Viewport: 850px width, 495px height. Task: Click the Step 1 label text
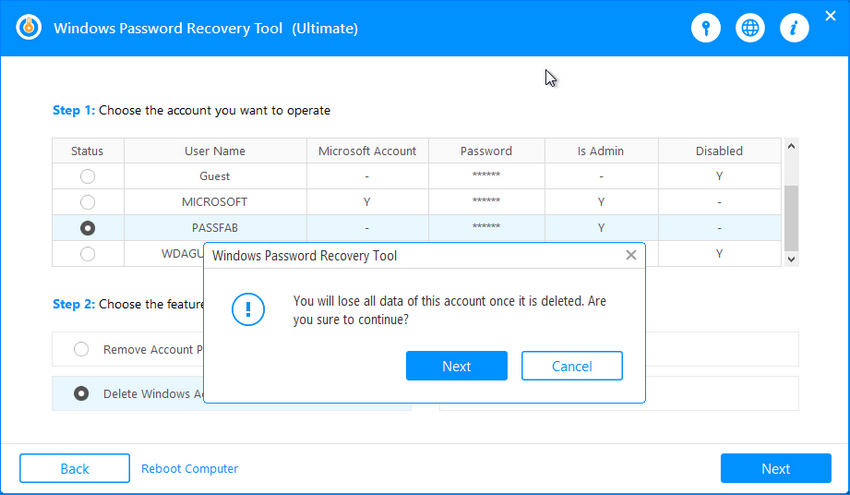(74, 110)
